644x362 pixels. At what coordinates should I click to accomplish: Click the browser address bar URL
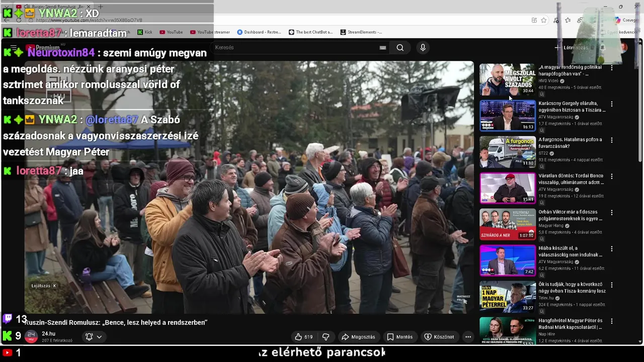(x=89, y=20)
